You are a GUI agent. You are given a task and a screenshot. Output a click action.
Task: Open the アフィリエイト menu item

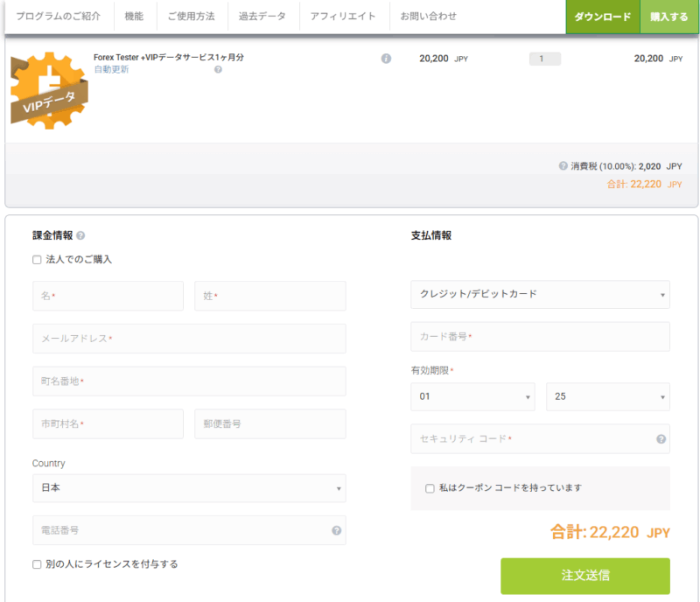(343, 17)
